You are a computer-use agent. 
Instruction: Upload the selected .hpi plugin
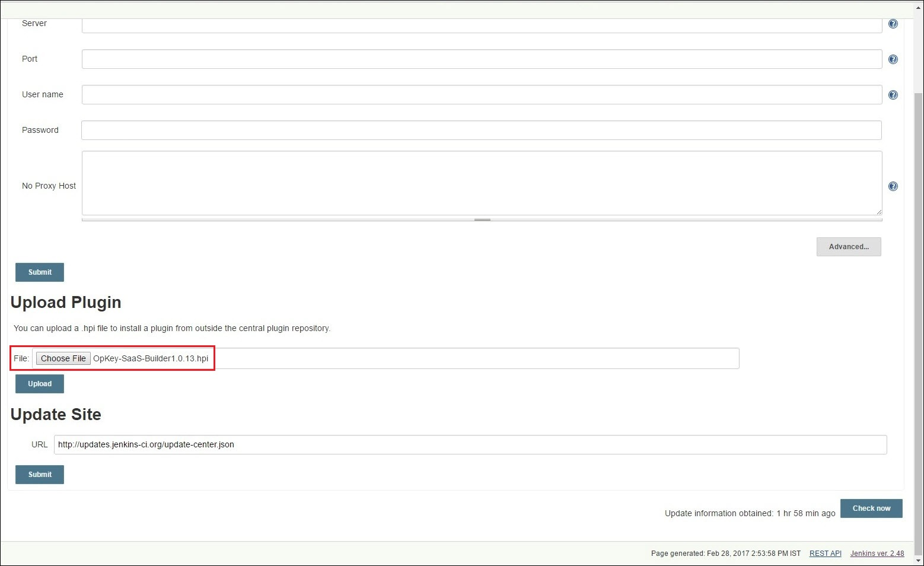(40, 384)
